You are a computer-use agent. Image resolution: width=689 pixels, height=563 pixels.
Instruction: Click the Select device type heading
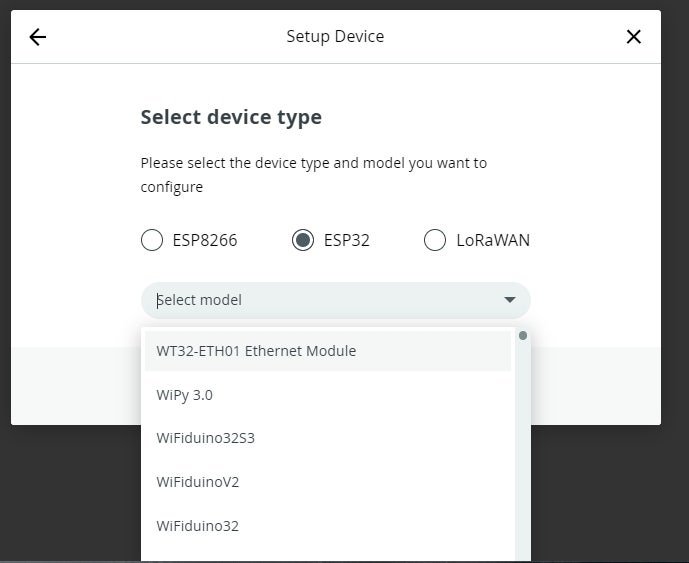tap(231, 118)
